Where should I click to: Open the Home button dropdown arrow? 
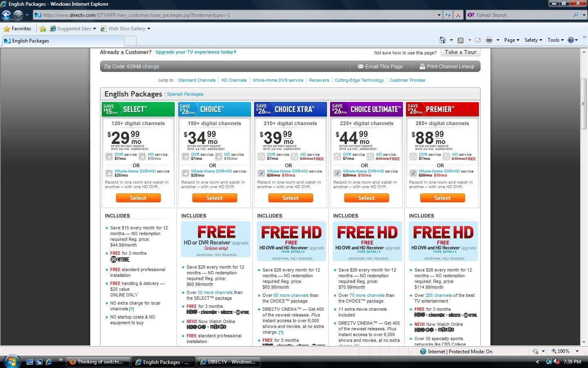click(451, 40)
